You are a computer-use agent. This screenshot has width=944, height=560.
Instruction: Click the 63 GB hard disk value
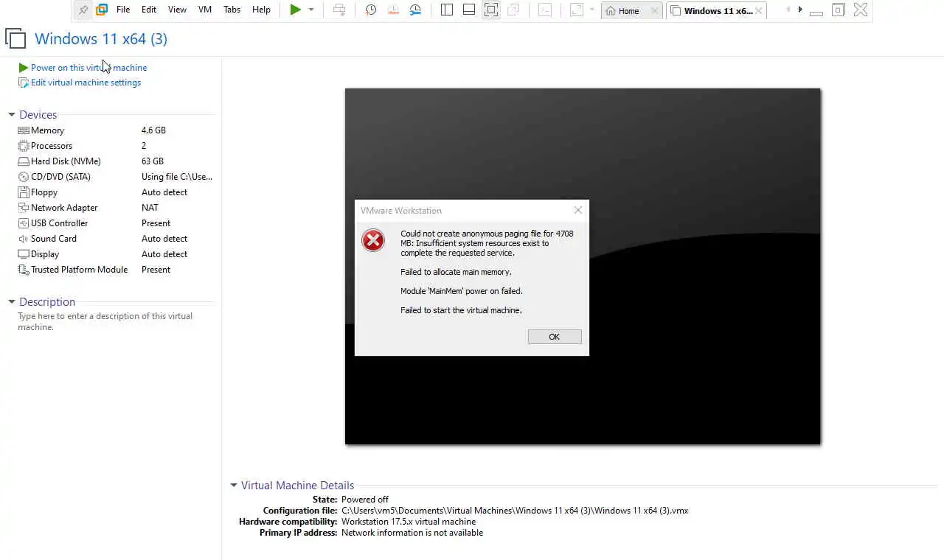[x=153, y=161]
